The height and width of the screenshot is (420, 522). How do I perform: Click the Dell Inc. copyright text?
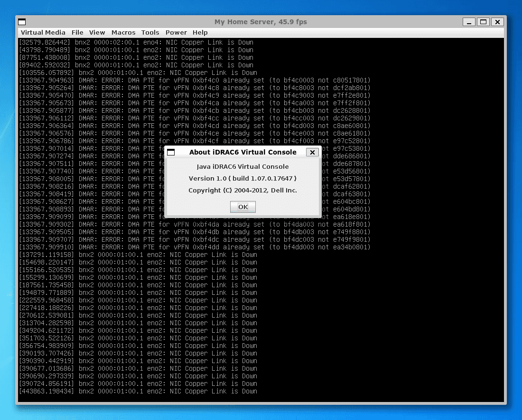click(x=242, y=190)
